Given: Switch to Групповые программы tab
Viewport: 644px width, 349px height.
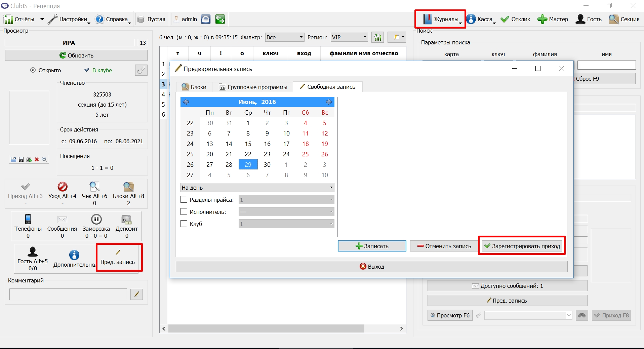Looking at the screenshot, I should (253, 87).
